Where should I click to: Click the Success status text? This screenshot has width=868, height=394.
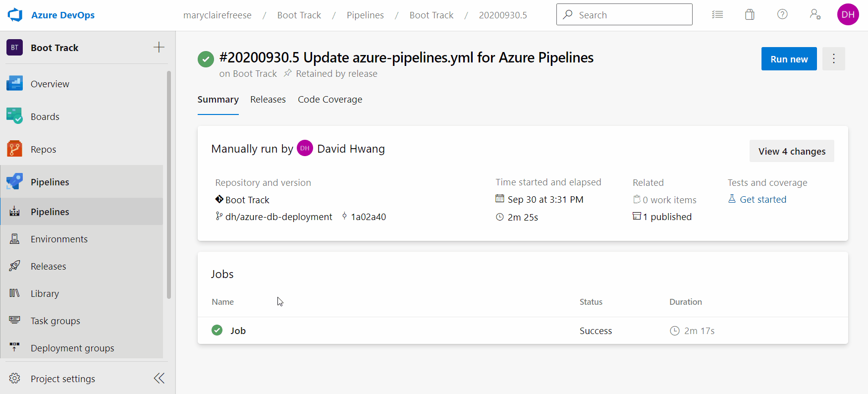(x=596, y=331)
